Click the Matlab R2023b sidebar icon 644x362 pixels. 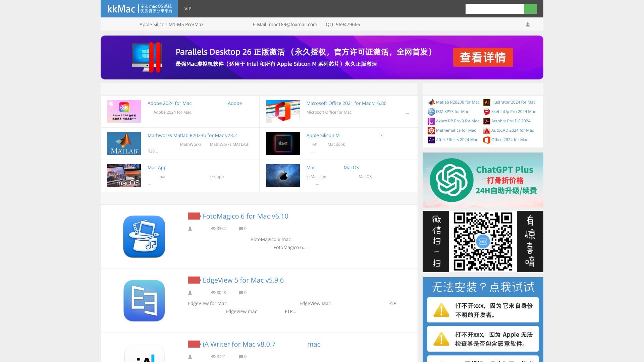431,102
